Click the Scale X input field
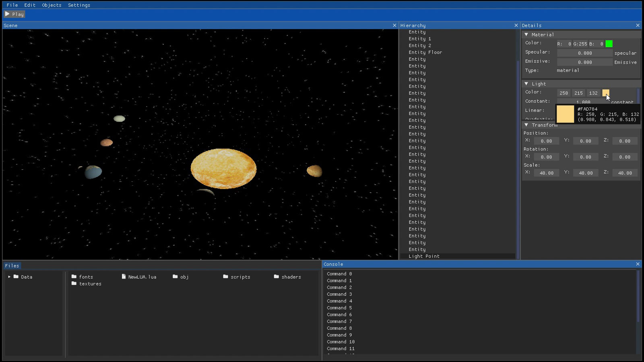644x362 pixels. pyautogui.click(x=546, y=173)
